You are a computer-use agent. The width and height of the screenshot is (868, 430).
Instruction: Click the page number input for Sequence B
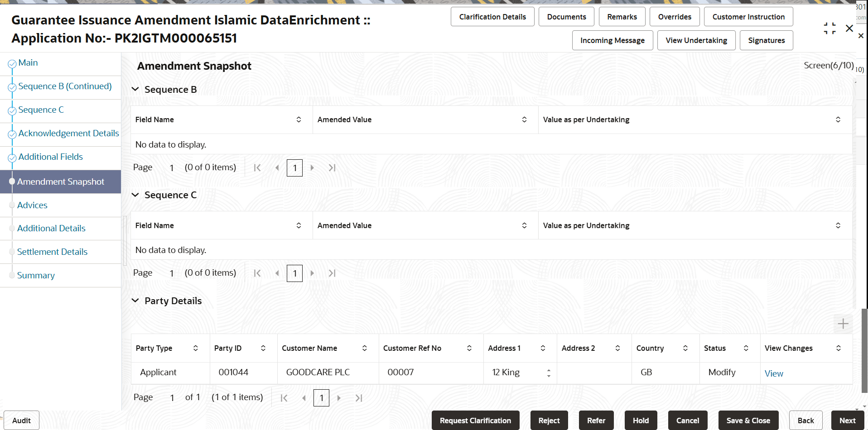(294, 167)
